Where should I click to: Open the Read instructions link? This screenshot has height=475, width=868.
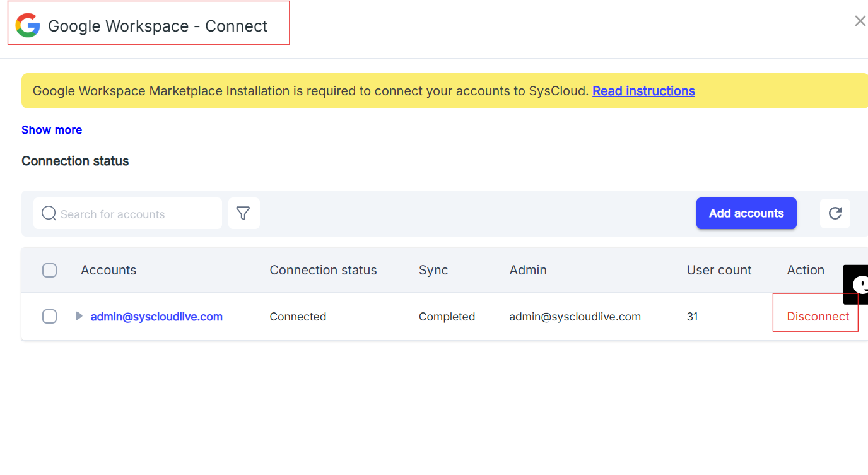[x=643, y=91]
